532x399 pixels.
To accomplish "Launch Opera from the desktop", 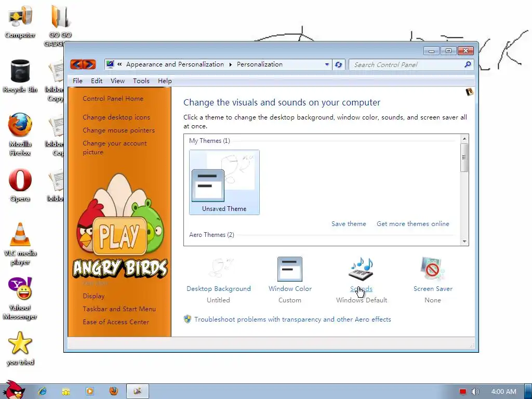I will (x=20, y=185).
